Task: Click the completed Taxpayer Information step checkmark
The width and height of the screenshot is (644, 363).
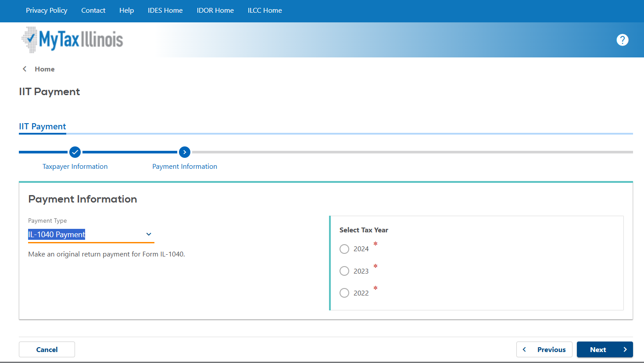Action: click(75, 152)
